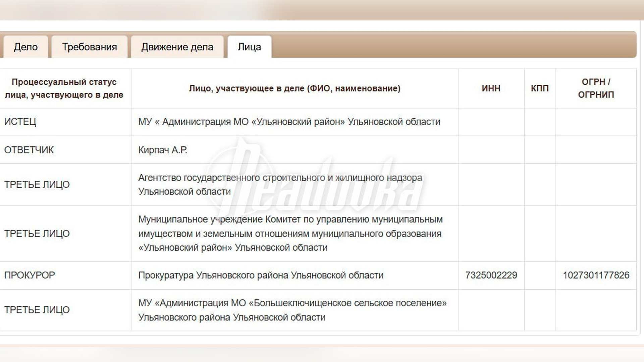644x362 pixels.
Task: Click Комитет по управлению муниципальным имуществом entry
Action: 290,234
